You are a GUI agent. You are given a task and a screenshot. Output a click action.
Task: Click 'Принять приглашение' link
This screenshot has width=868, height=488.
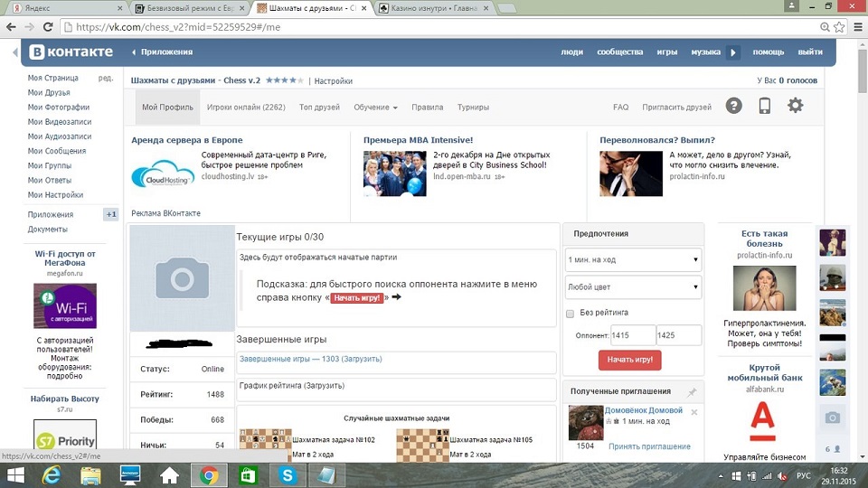point(649,446)
